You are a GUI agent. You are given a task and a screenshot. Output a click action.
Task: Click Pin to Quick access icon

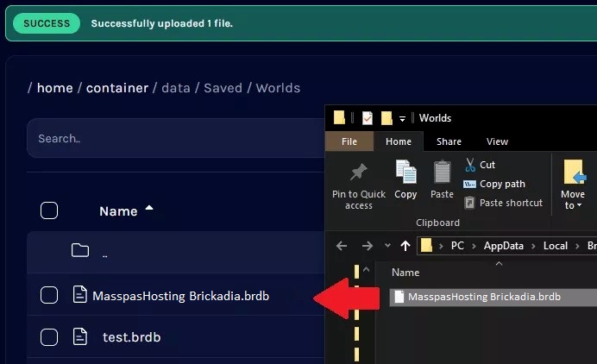359,174
